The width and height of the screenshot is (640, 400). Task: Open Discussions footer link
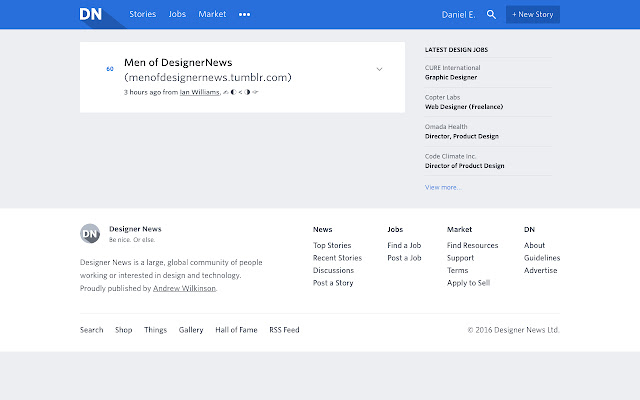point(333,270)
